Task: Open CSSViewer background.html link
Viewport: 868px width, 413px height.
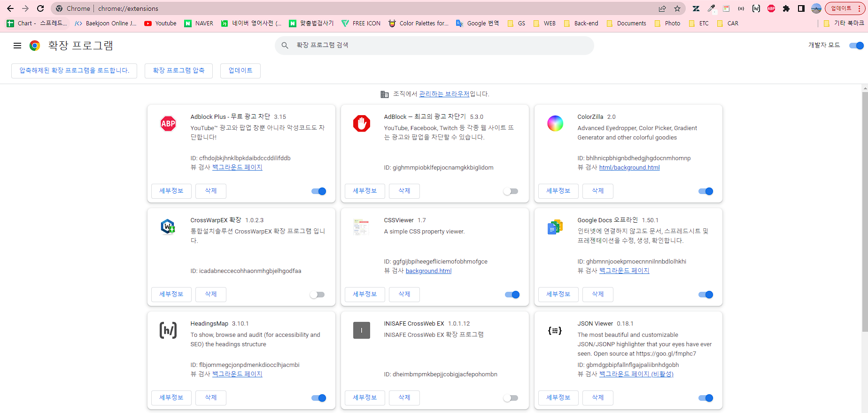Action: pos(428,271)
